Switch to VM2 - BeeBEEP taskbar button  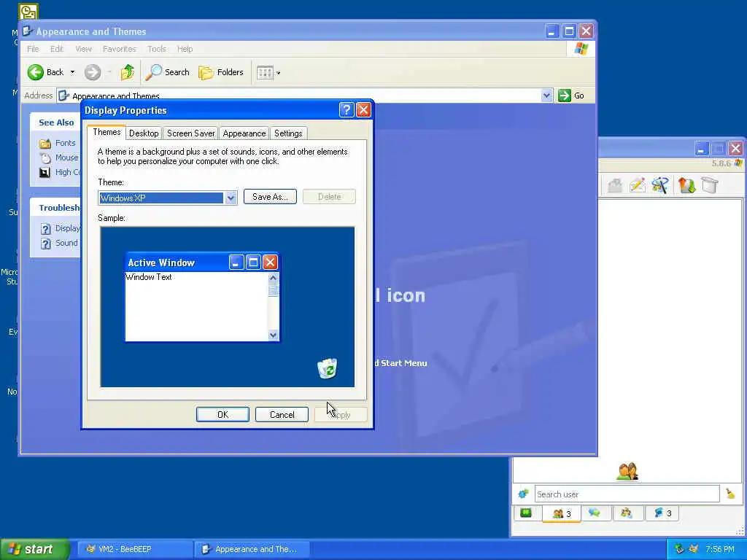(x=134, y=549)
